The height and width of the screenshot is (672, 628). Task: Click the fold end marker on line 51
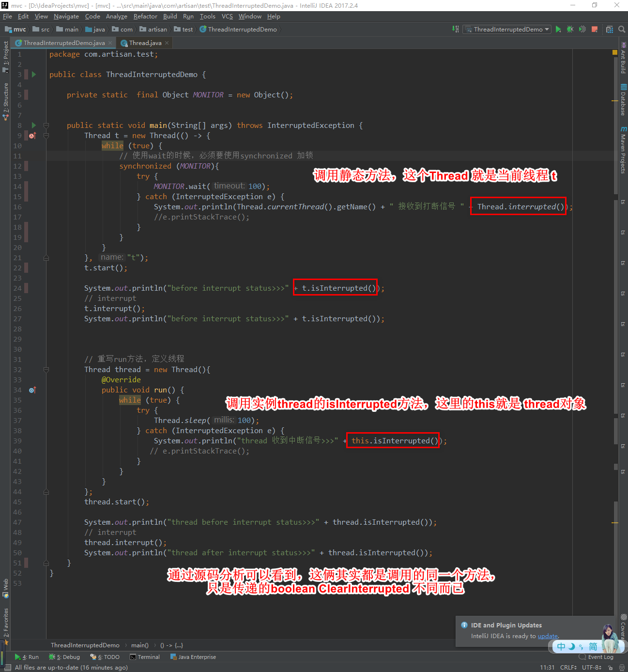(46, 563)
